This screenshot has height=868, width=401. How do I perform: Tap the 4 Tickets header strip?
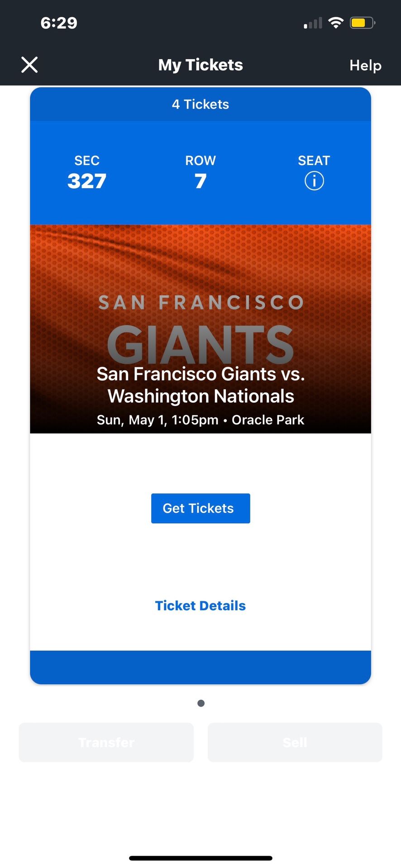200,104
